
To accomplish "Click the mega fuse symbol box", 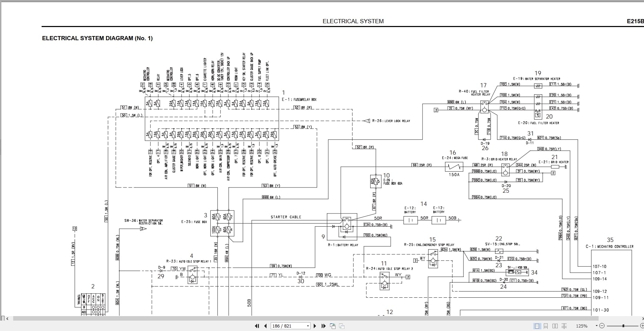I will (454, 167).
